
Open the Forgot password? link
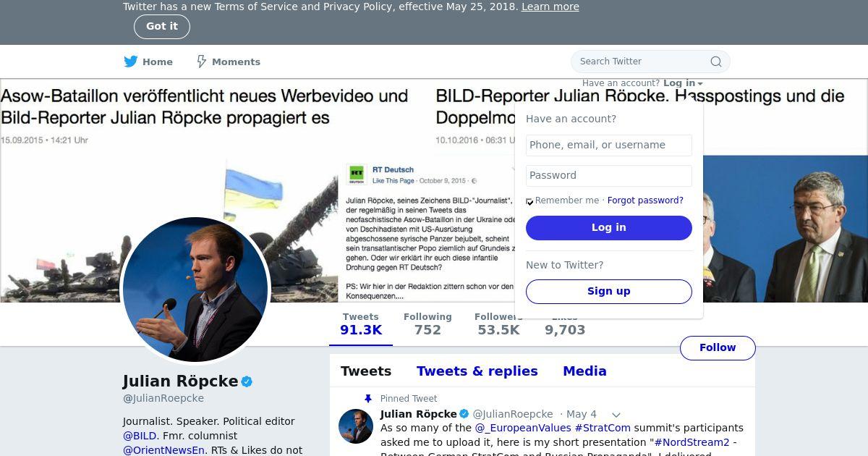[645, 200]
